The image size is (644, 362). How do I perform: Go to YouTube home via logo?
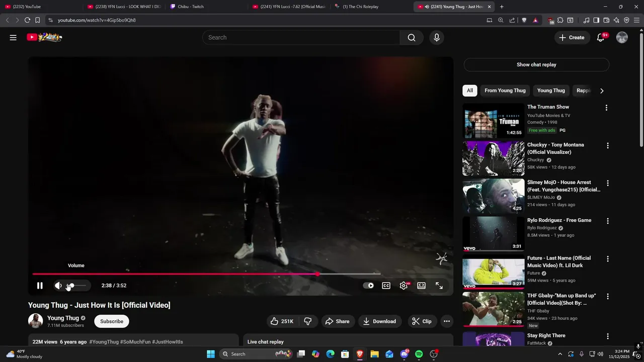(x=44, y=37)
